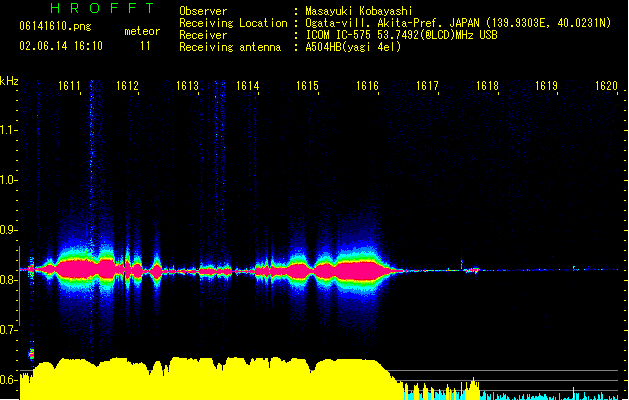
Task: Click the 1.1 kHz frequency label
Action: tap(8, 130)
